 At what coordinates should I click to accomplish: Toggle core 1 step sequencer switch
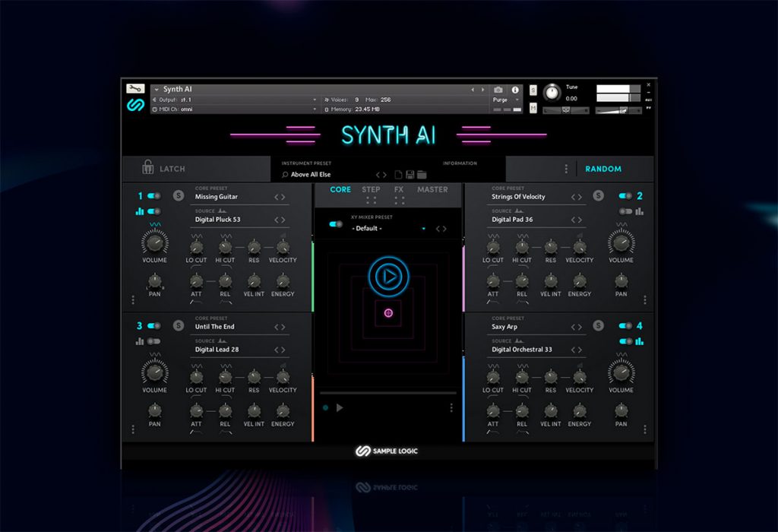(153, 211)
